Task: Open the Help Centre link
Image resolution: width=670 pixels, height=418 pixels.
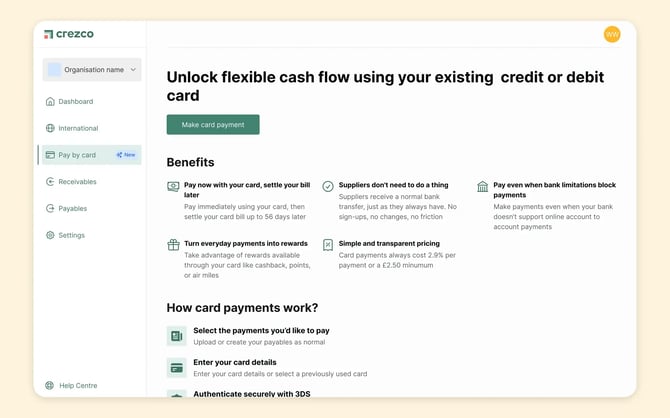Action: click(78, 385)
